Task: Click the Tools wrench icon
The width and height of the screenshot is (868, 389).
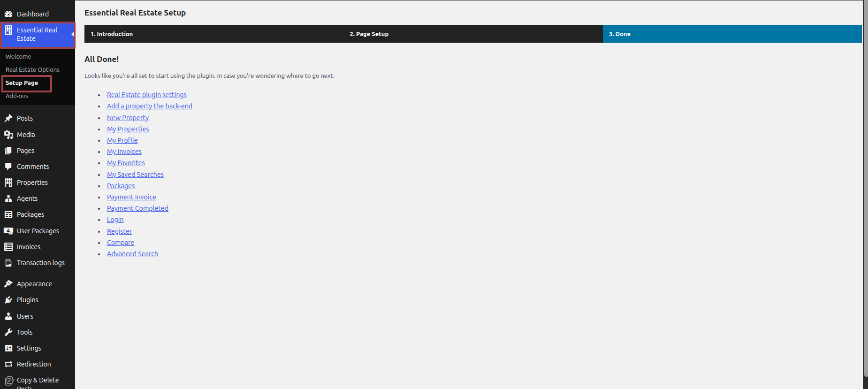Action: (8, 332)
